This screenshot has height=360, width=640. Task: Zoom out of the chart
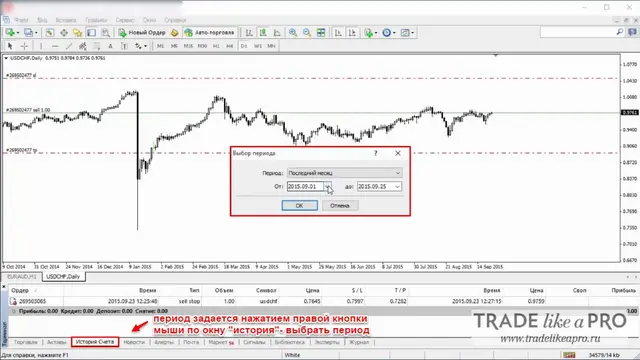pos(307,33)
